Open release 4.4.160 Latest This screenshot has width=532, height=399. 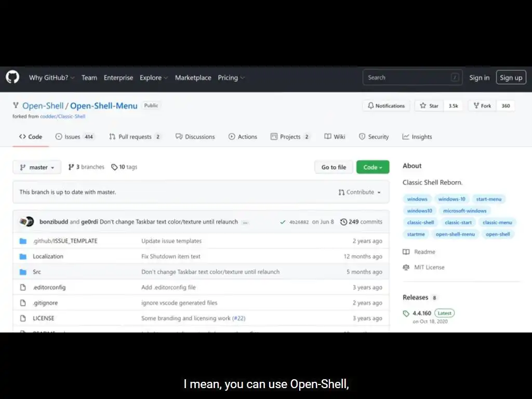[429, 313]
